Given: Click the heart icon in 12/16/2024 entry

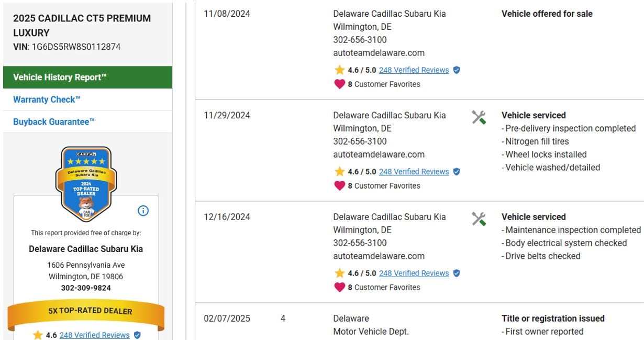Looking at the screenshot, I should pyautogui.click(x=340, y=287).
